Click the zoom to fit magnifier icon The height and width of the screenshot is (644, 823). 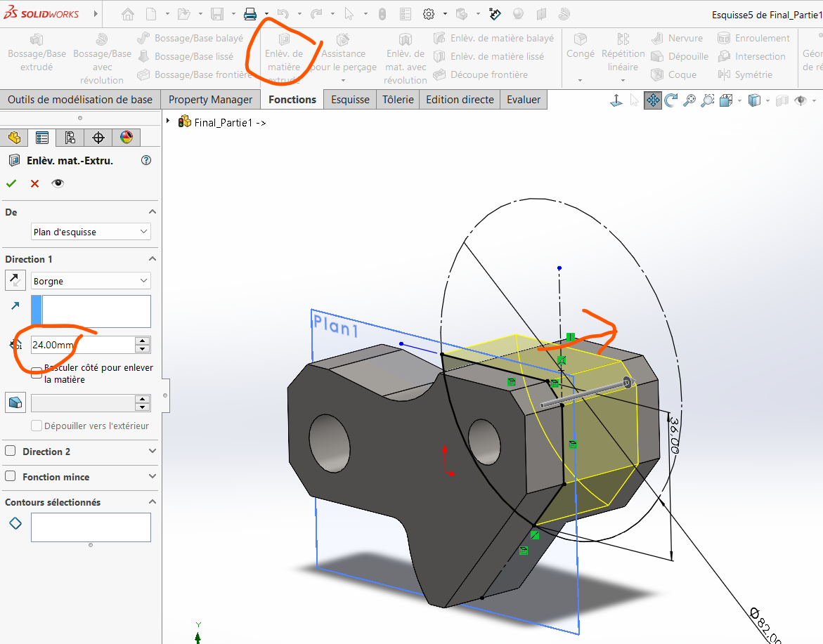point(689,100)
